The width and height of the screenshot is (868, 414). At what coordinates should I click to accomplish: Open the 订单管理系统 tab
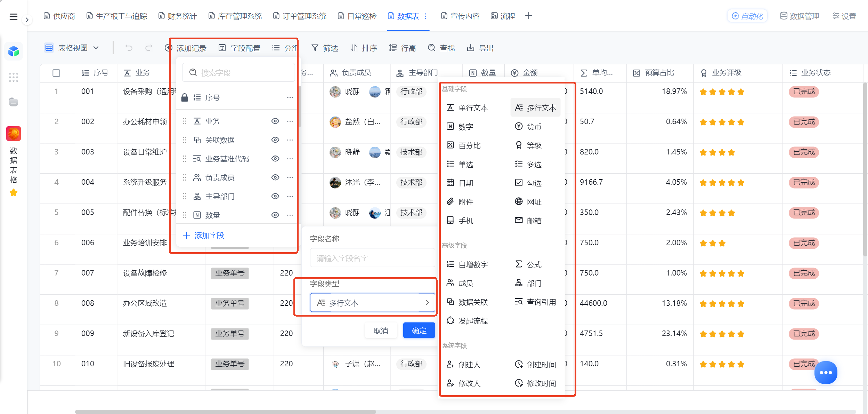coord(300,16)
